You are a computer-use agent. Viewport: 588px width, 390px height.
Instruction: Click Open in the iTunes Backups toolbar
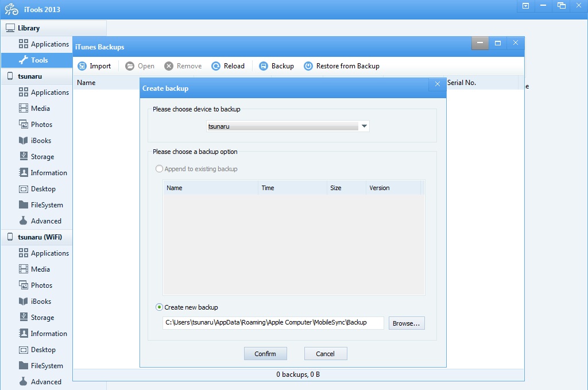[140, 66]
